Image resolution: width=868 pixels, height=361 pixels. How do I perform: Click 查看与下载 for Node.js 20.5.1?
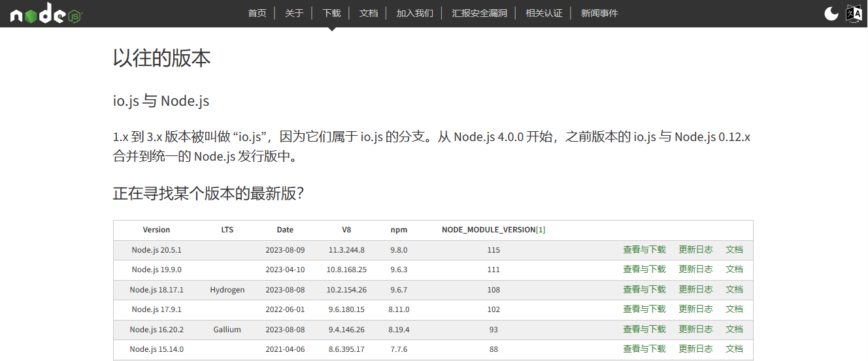click(644, 249)
